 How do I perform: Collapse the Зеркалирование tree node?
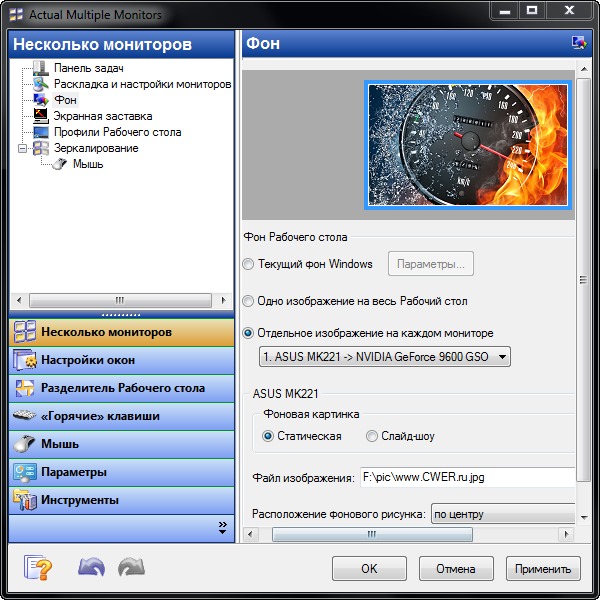[x=23, y=148]
